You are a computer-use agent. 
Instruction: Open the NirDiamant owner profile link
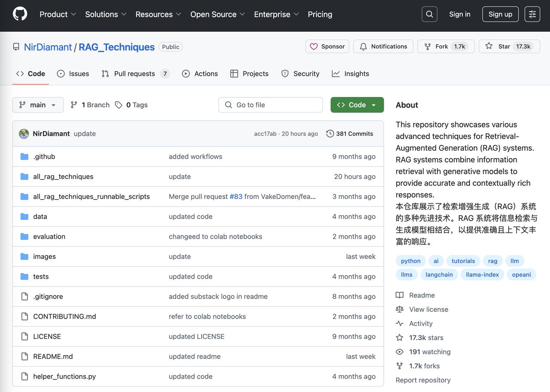click(48, 47)
